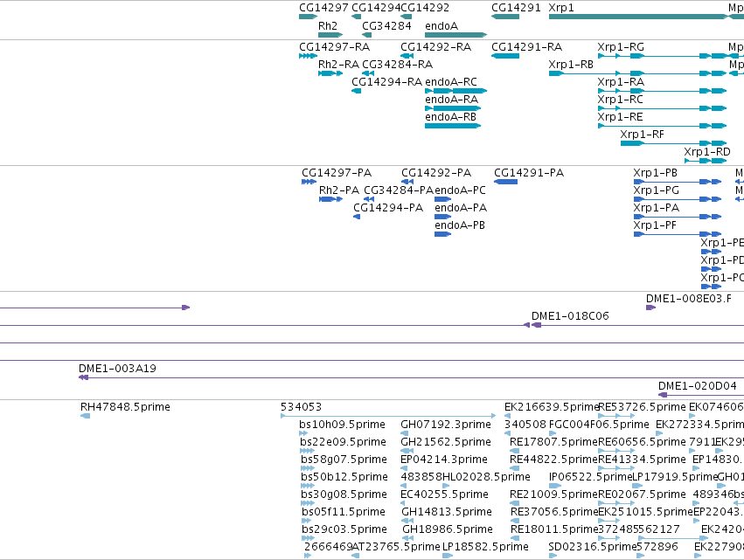Select the Xrp1-RE transcript
Viewport: 744px width, 560px height.
[x=663, y=126]
